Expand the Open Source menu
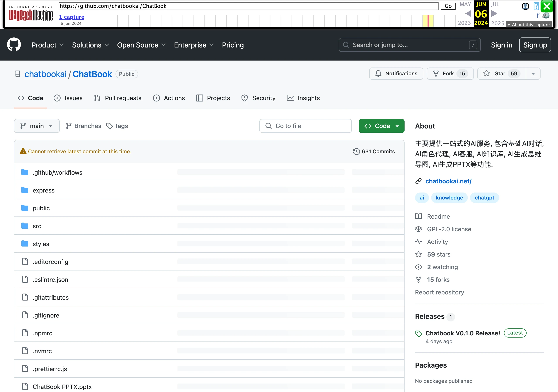Image resolution: width=558 pixels, height=392 pixels. [x=141, y=45]
